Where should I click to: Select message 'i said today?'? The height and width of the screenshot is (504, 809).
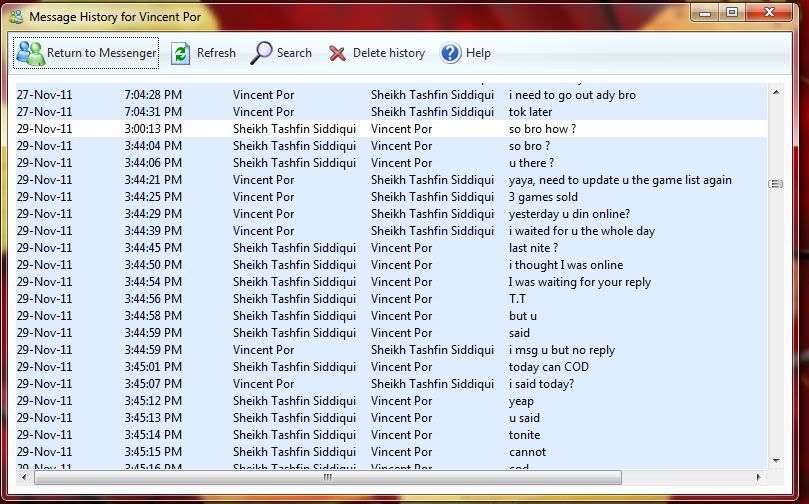click(541, 384)
